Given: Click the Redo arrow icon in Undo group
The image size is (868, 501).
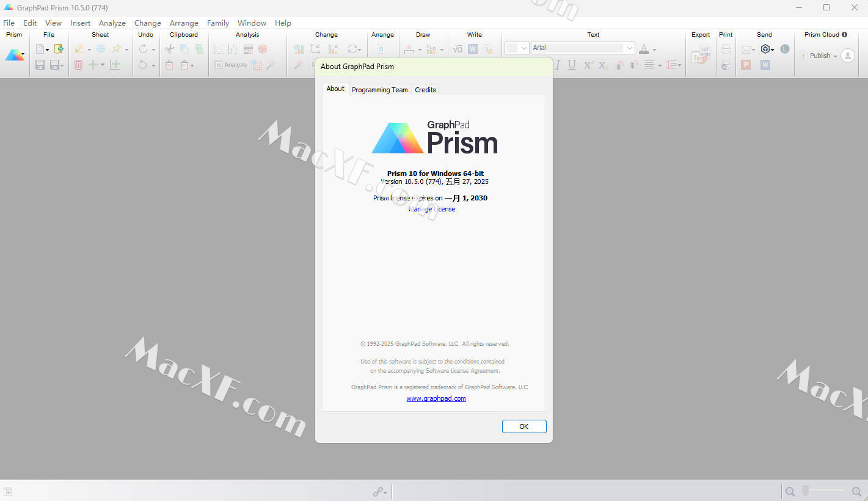Looking at the screenshot, I should 143,49.
